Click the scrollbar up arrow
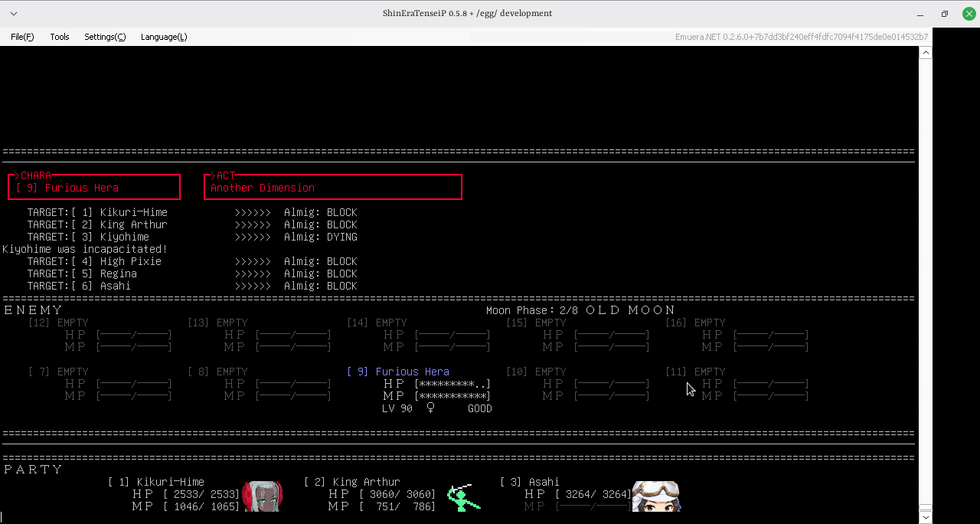This screenshot has height=524, width=980. (x=926, y=53)
